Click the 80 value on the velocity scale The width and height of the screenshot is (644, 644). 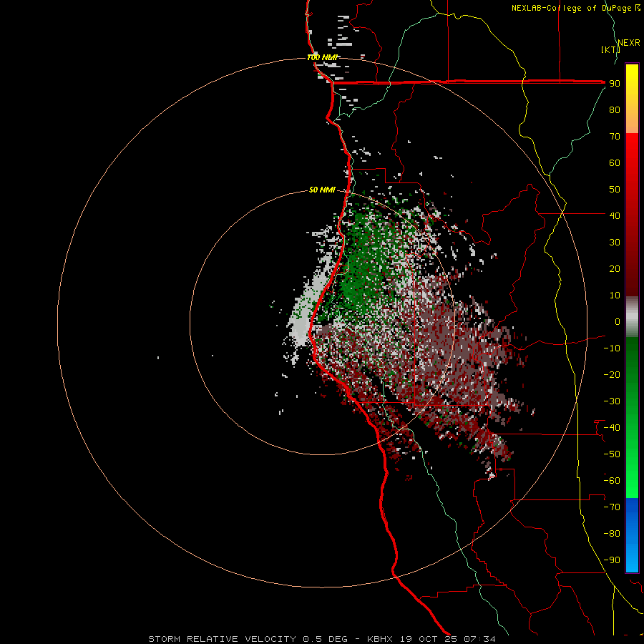(x=615, y=110)
